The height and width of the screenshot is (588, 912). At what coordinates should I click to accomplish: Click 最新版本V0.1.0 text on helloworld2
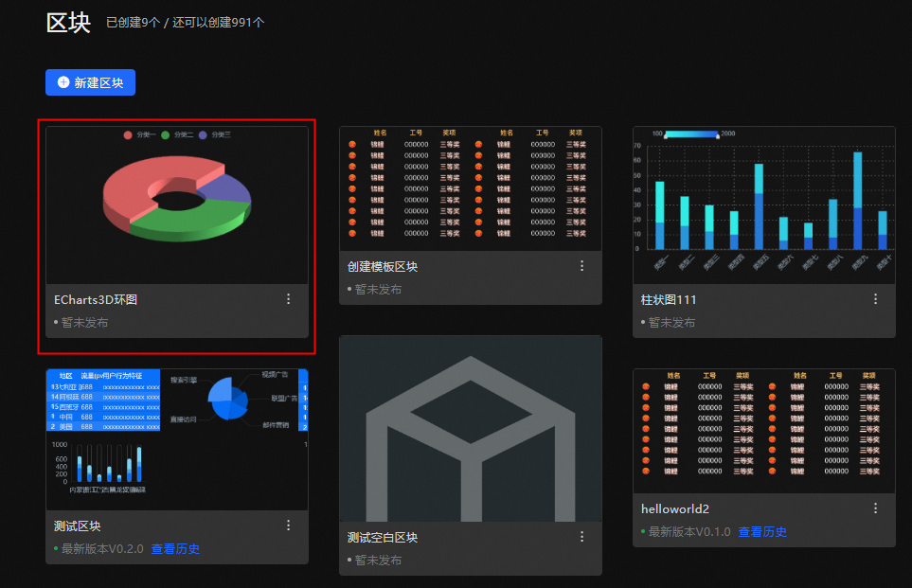point(689,531)
